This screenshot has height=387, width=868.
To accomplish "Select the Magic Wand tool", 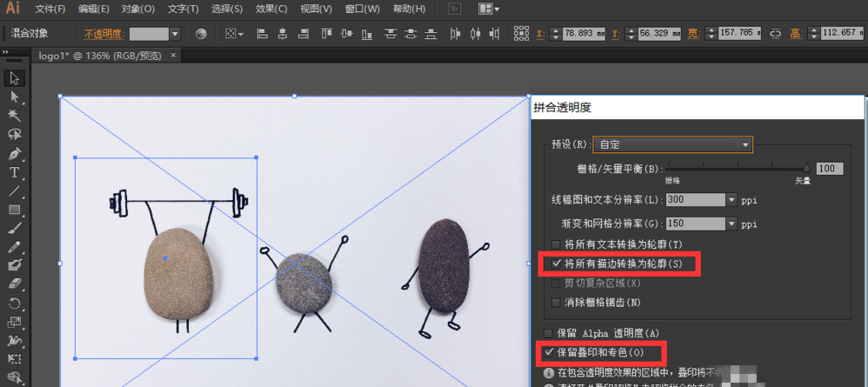I will coord(15,115).
